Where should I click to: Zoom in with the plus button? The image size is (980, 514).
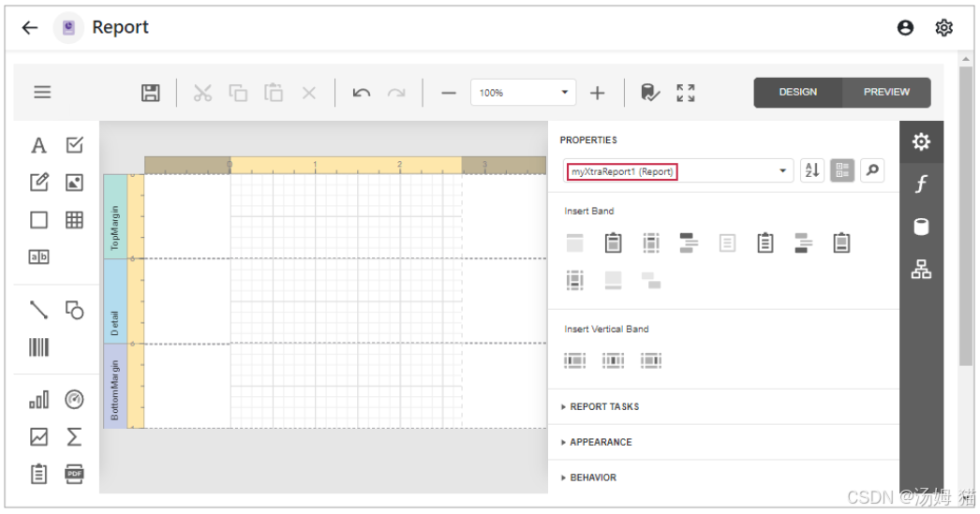[x=598, y=93]
